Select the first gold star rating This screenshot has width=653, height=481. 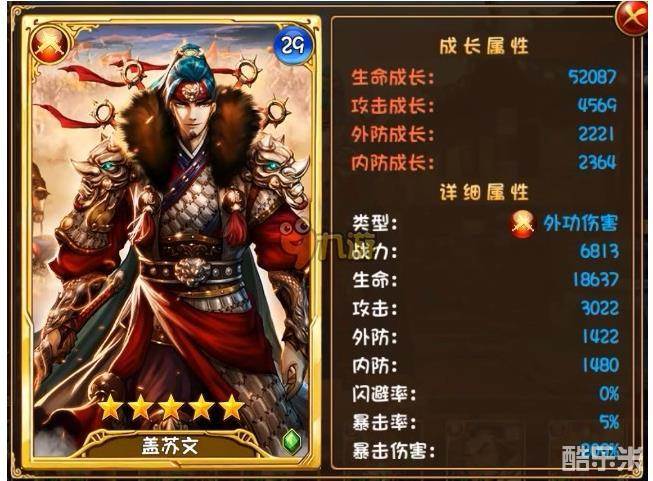[x=110, y=408]
